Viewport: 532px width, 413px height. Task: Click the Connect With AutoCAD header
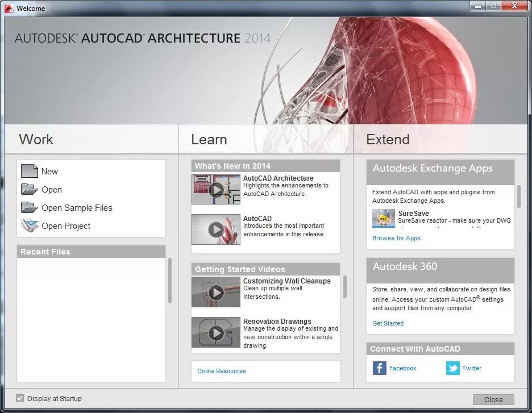coord(440,349)
